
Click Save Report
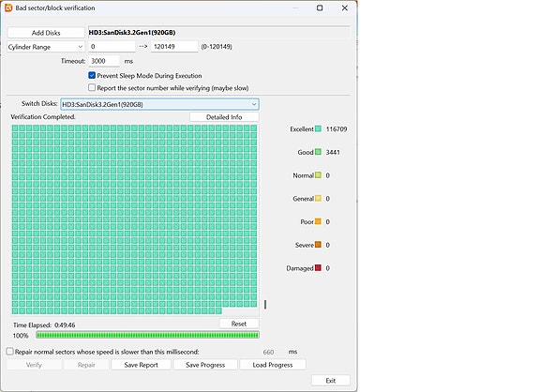tap(141, 365)
